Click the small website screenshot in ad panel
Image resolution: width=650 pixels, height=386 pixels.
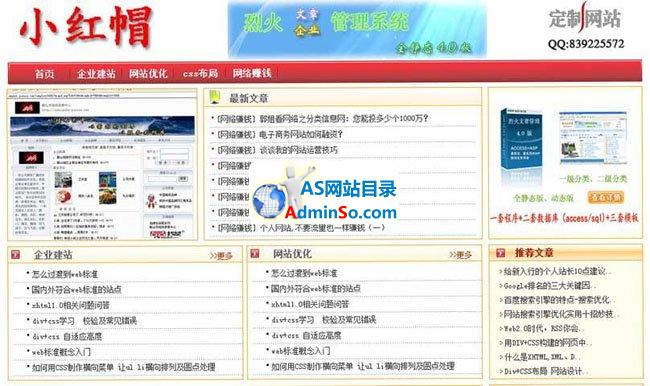593,138
